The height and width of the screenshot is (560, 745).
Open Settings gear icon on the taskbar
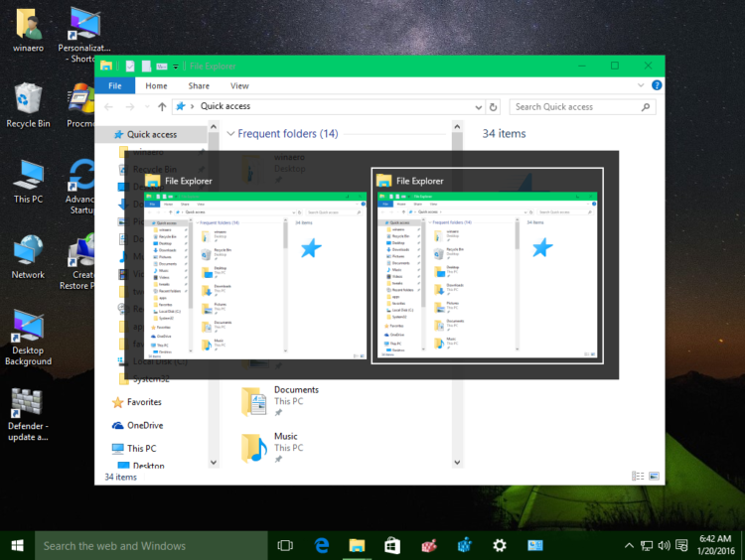coord(500,545)
